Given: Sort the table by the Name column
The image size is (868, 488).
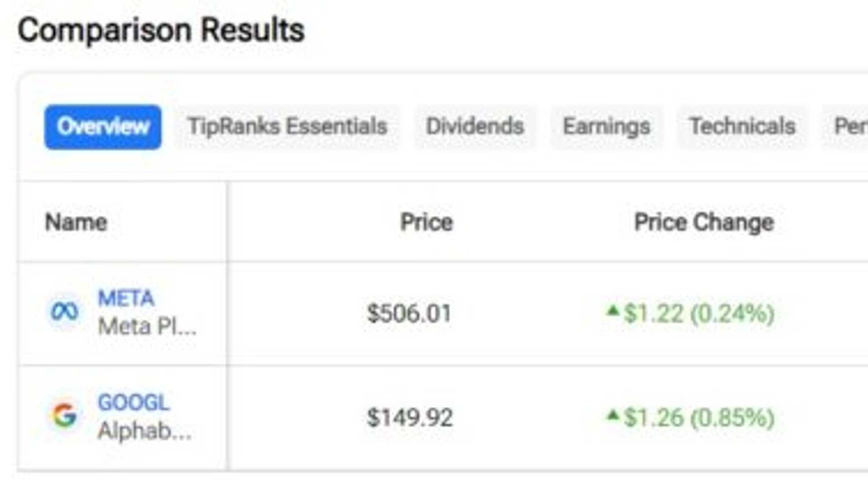Looking at the screenshot, I should point(76,222).
